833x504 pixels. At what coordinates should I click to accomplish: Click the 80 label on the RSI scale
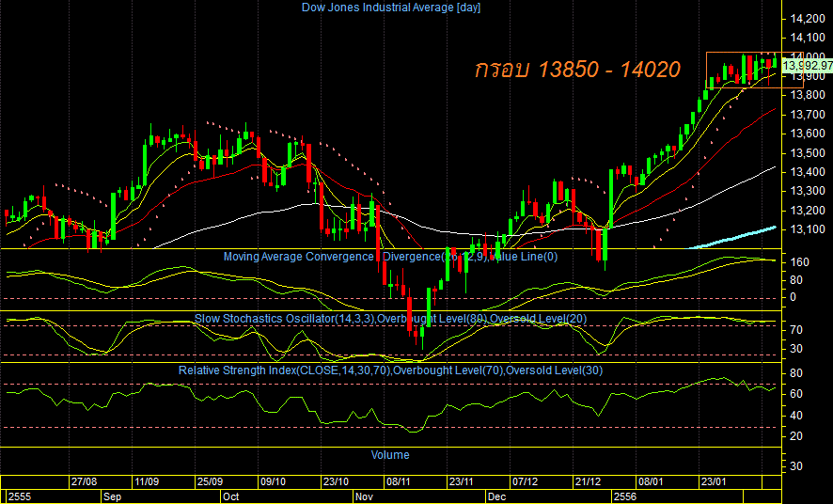pos(796,374)
